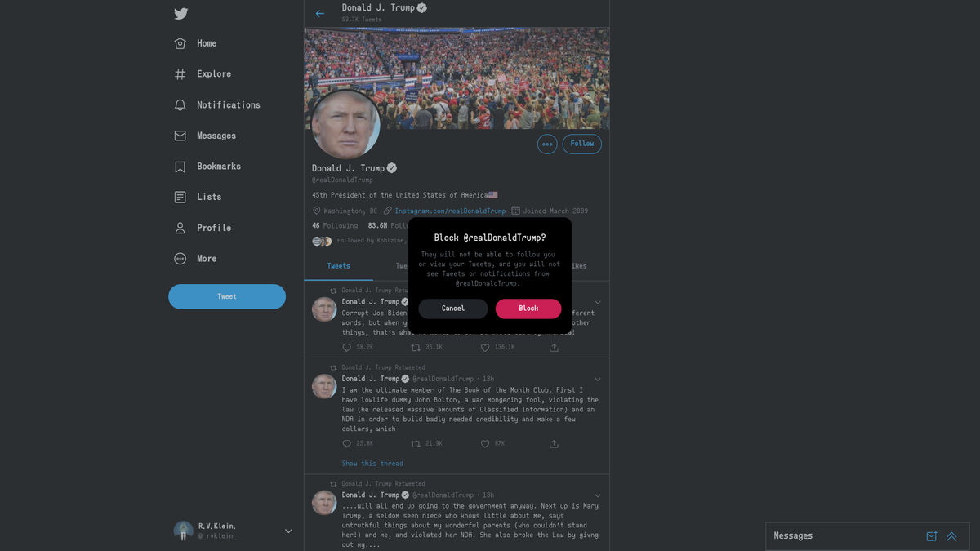Screen dimensions: 980x551
Task: Open the Instagram.com/realDonaldTrump link
Action: coord(450,211)
